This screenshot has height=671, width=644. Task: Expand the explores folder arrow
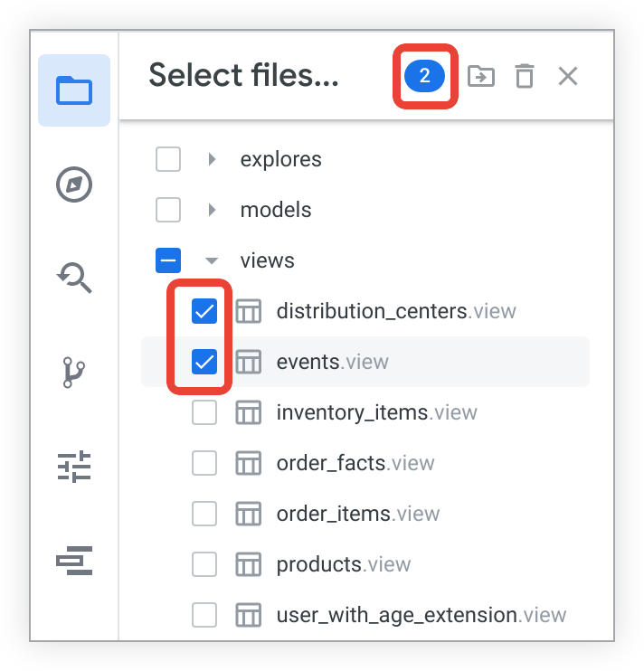(213, 159)
